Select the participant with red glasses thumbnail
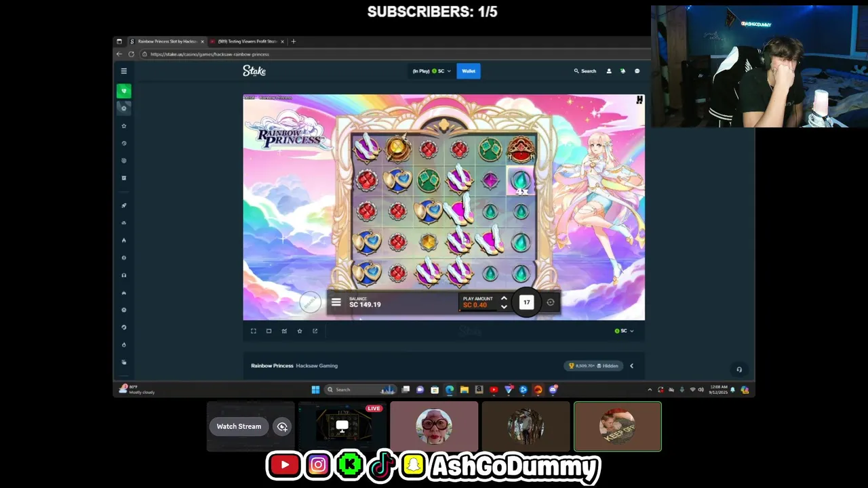 [x=434, y=426]
